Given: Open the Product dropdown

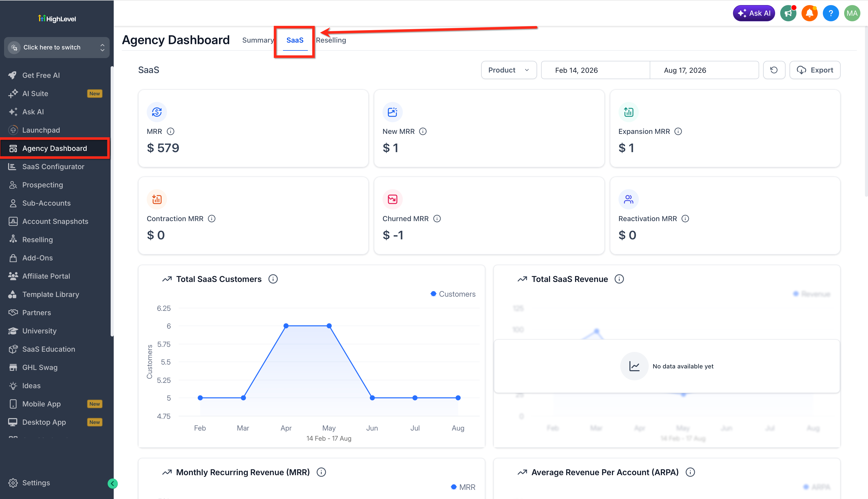Looking at the screenshot, I should point(509,70).
